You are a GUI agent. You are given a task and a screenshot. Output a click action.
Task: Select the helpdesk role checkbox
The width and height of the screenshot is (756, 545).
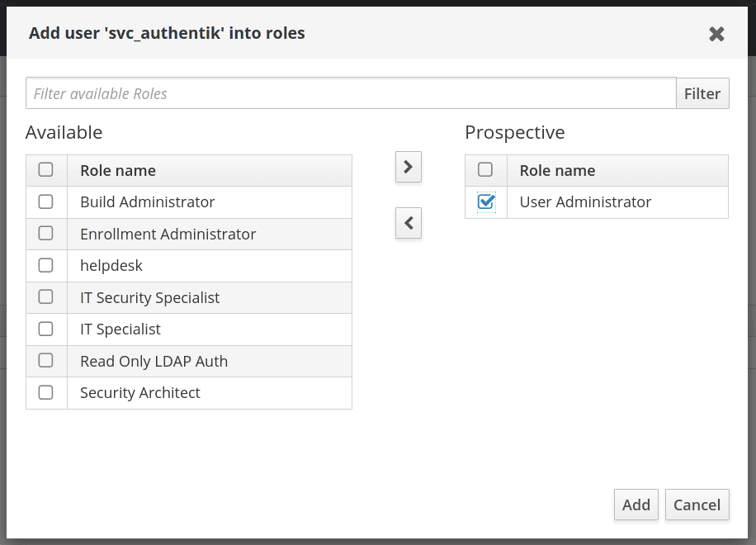tap(46, 265)
